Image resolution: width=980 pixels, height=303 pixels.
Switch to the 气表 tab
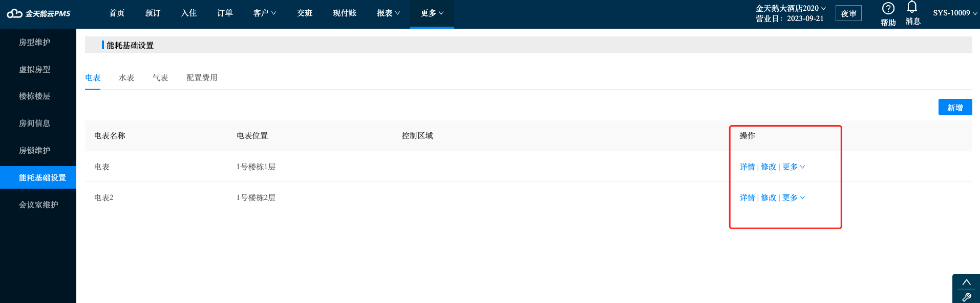pos(160,78)
